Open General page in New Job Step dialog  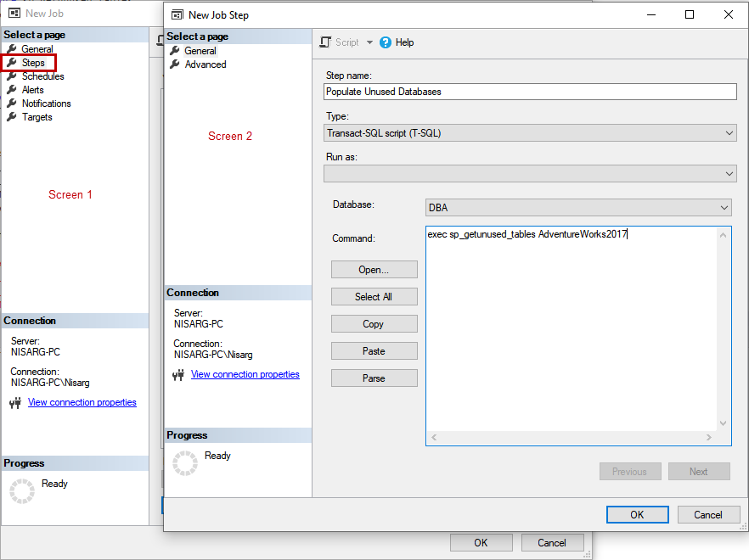[x=200, y=51]
